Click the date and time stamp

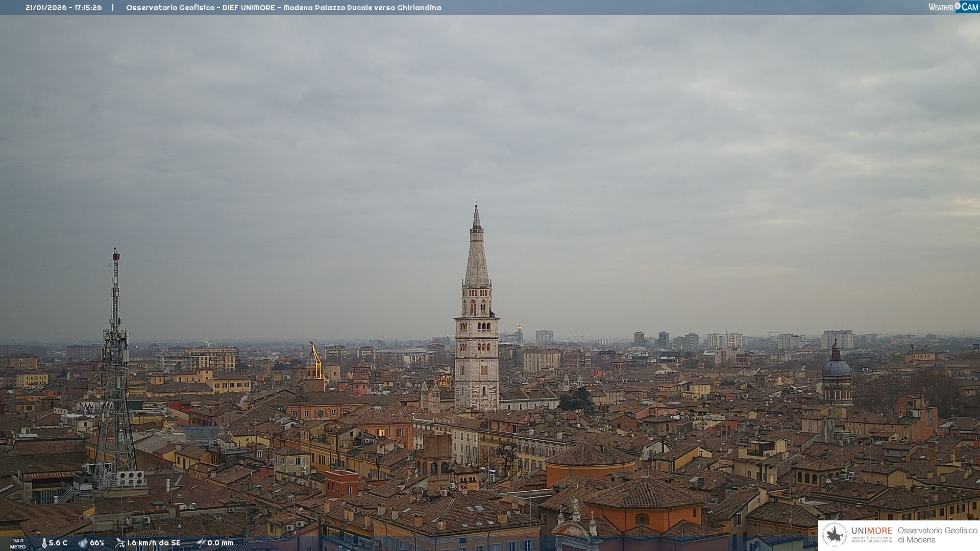(63, 8)
